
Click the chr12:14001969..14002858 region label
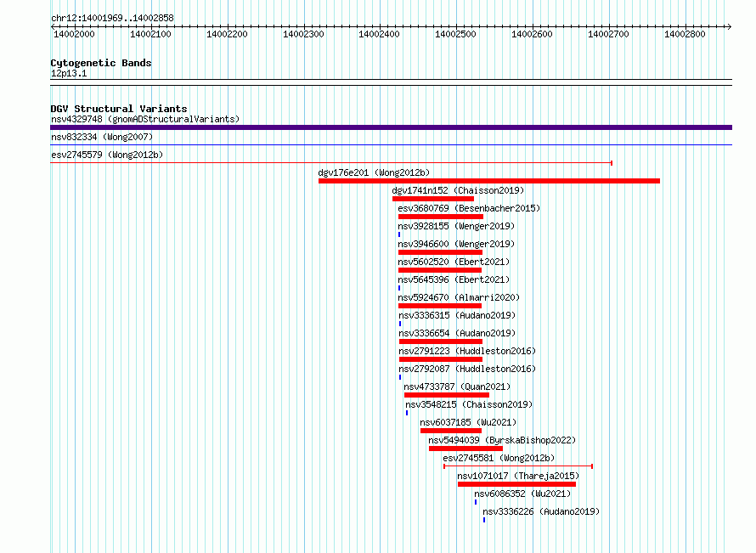pos(112,18)
